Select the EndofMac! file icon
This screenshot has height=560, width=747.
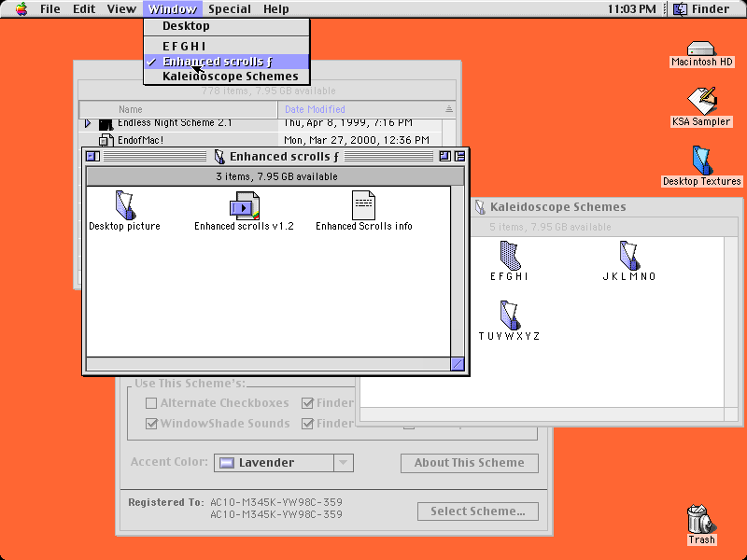[106, 140]
